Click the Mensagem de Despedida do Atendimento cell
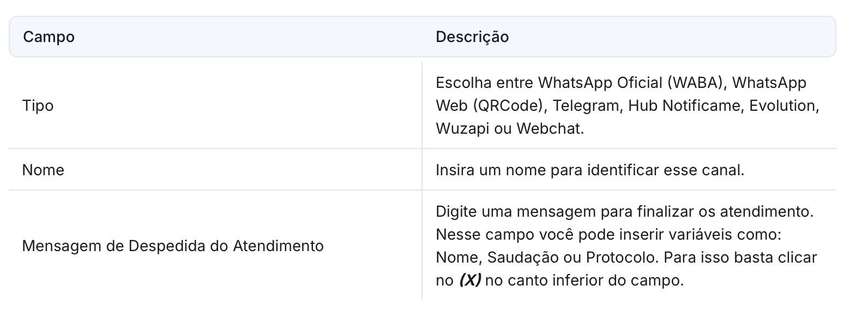The height and width of the screenshot is (321, 868). (173, 246)
